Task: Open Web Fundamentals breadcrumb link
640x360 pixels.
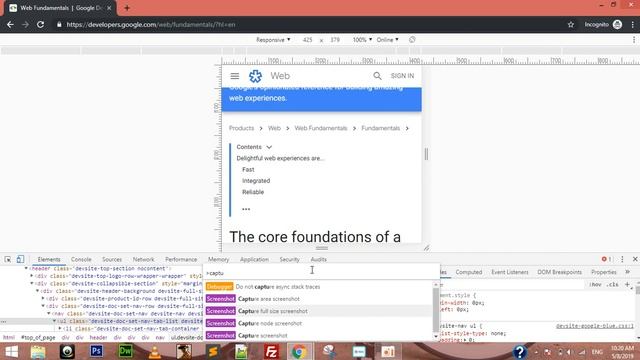Action: point(320,128)
